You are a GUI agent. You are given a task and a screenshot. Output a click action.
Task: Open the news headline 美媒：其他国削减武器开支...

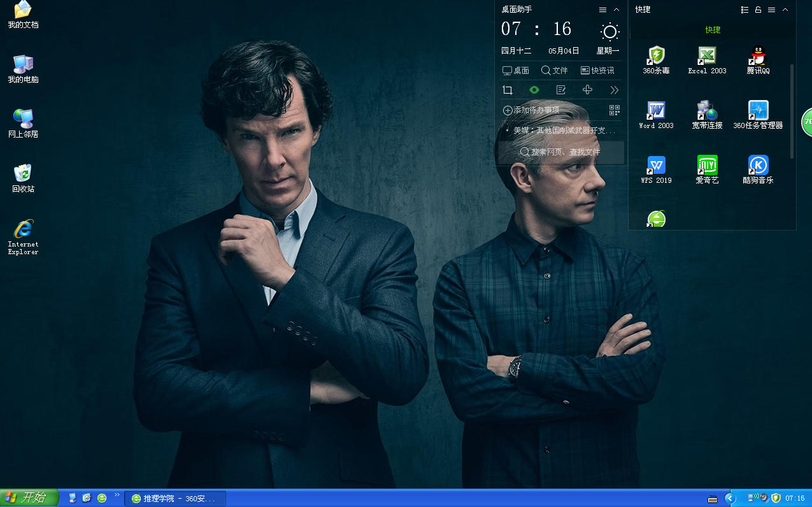565,131
